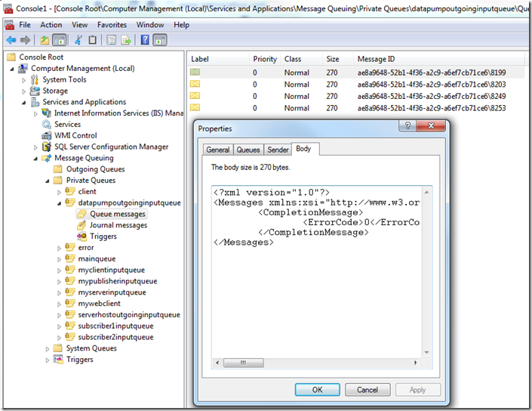Screen dimensions: 532x411
Task: Expand the mainqueue node
Action: pos(60,260)
